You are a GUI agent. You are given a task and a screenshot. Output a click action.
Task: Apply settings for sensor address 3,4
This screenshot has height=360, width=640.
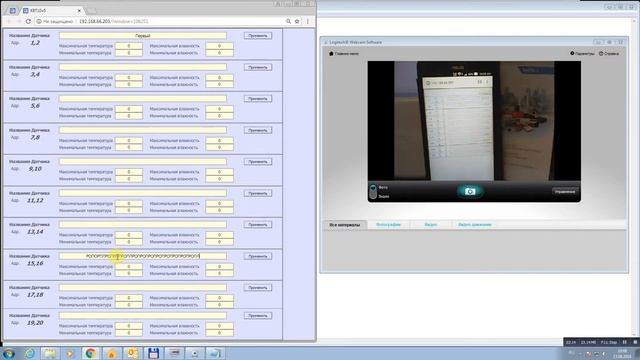tap(258, 67)
